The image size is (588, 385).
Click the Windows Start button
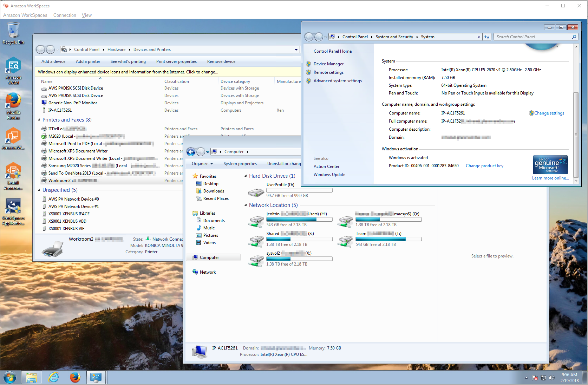click(9, 378)
